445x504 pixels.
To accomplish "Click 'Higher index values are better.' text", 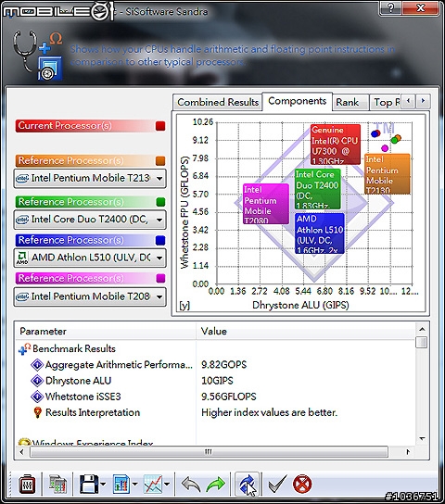I will tap(270, 412).
